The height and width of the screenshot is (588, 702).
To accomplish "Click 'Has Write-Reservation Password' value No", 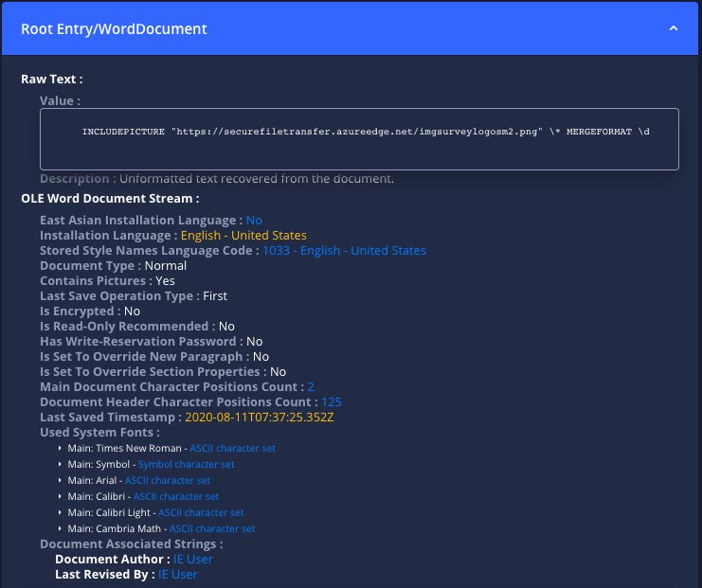I will 254,342.
